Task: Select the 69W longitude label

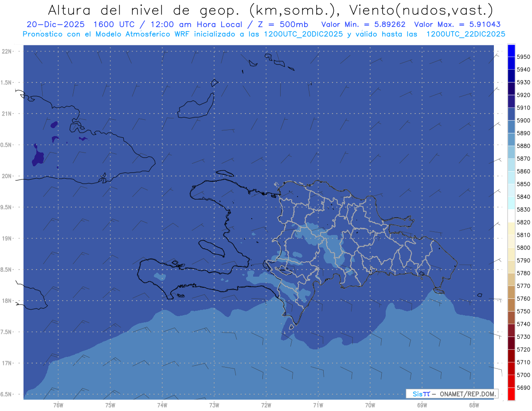Action: [422, 405]
